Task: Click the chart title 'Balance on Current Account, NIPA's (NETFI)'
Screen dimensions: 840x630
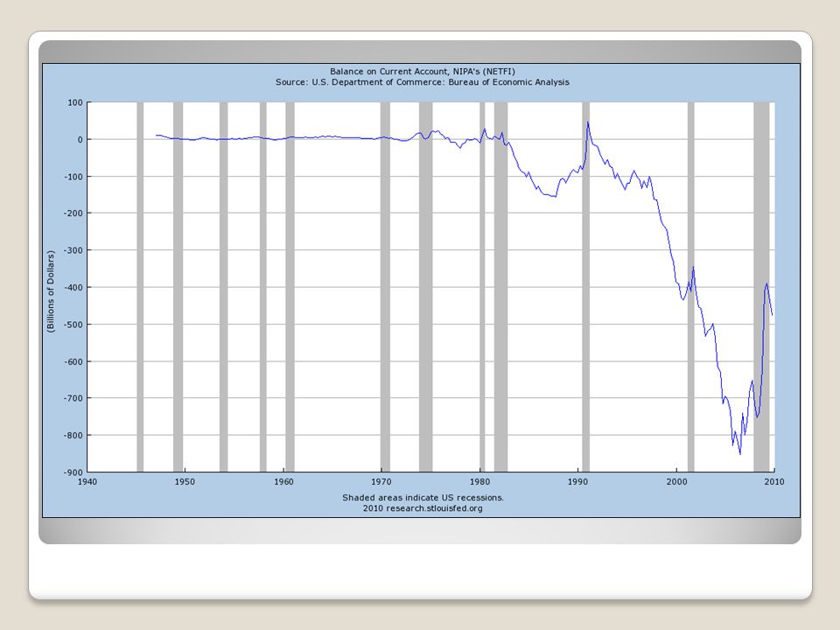Action: [422, 71]
